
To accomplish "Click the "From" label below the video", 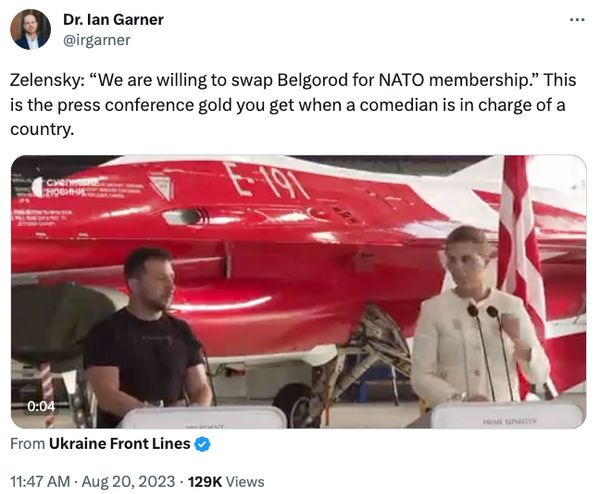I will 28,444.
